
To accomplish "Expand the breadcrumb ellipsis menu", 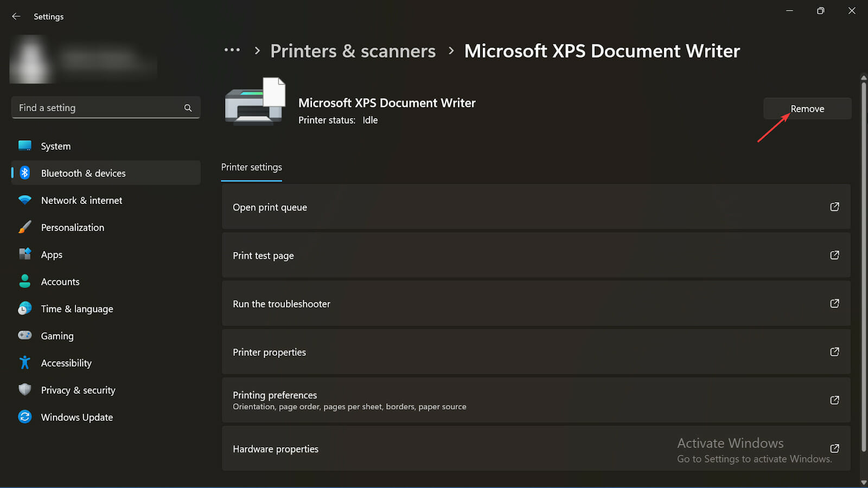I will (x=232, y=50).
